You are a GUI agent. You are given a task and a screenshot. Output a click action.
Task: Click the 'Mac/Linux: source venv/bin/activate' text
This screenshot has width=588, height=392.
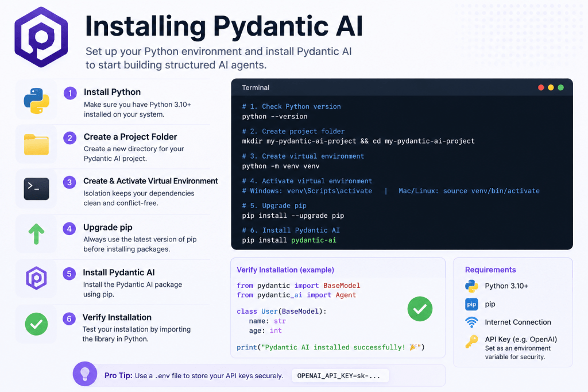pyautogui.click(x=469, y=191)
